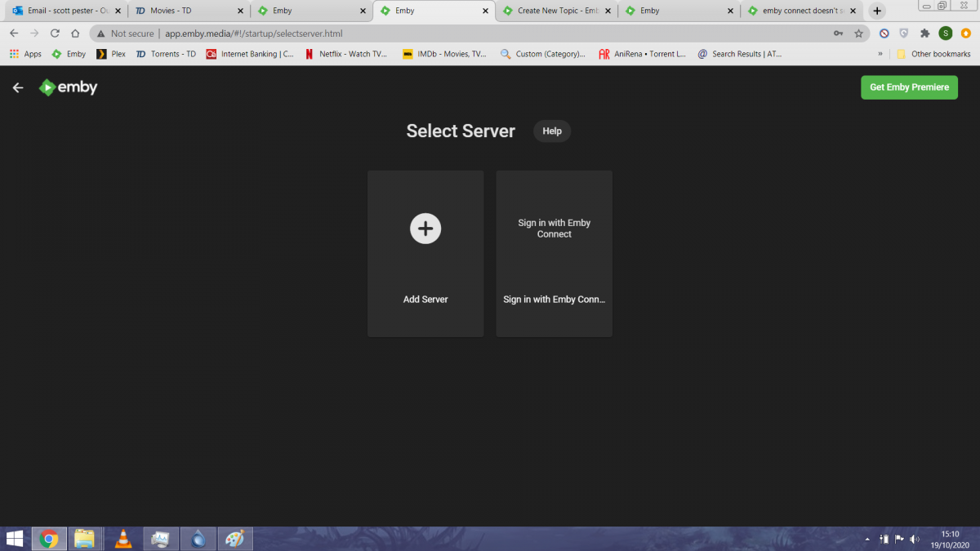Open Action Center flag tray icon
The image size is (980, 551).
click(x=899, y=540)
